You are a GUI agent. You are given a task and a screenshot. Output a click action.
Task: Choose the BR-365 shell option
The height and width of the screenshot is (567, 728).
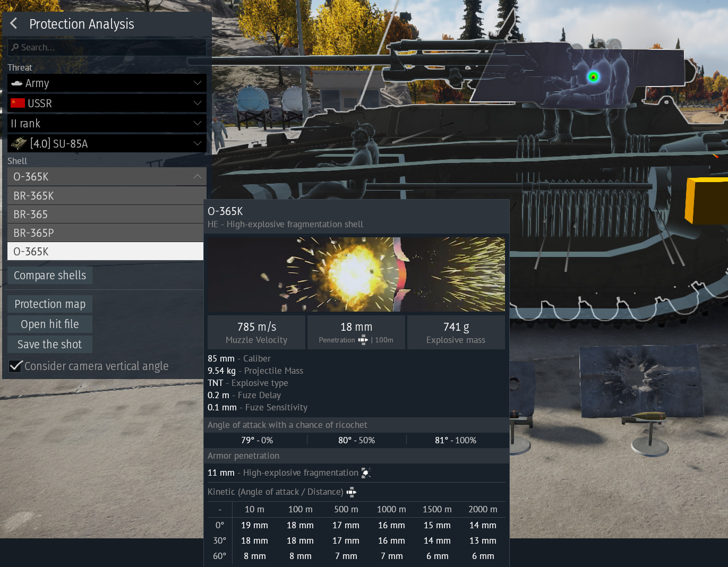pyautogui.click(x=106, y=214)
